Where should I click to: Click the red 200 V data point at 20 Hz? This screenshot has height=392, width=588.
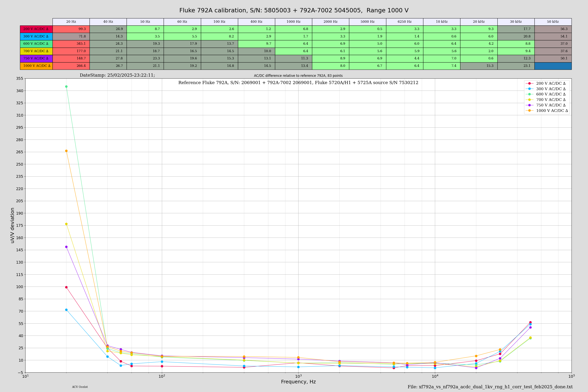click(x=66, y=287)
